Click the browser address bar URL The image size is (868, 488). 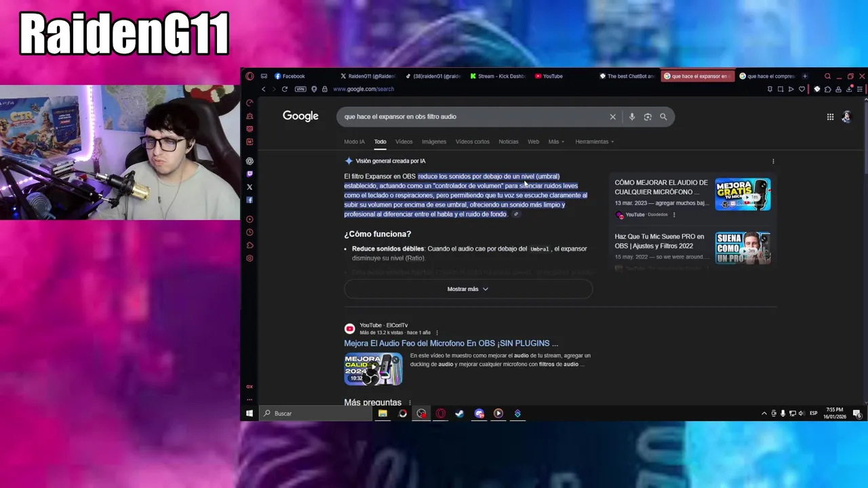point(363,89)
